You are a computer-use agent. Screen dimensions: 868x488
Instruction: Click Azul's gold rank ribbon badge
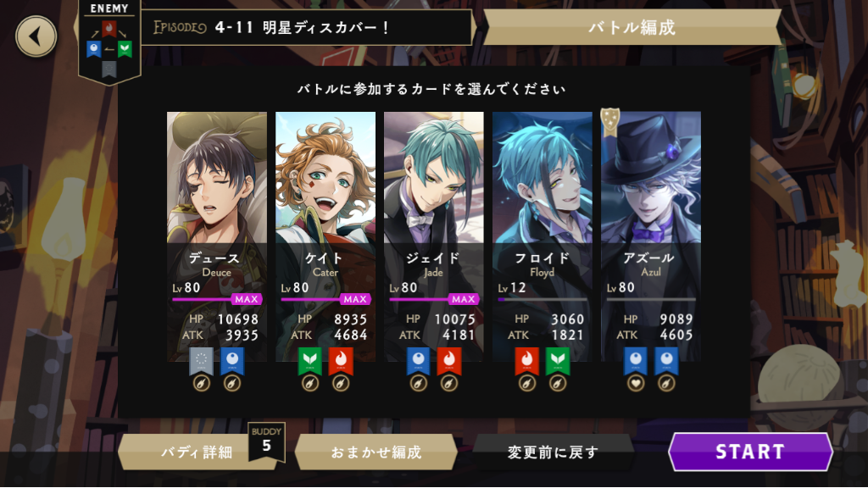pyautogui.click(x=609, y=122)
